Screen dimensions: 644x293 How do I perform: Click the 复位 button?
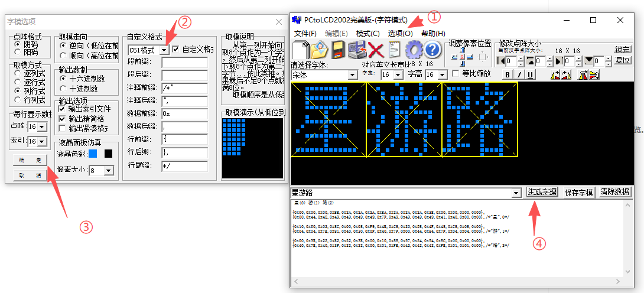coord(623,61)
